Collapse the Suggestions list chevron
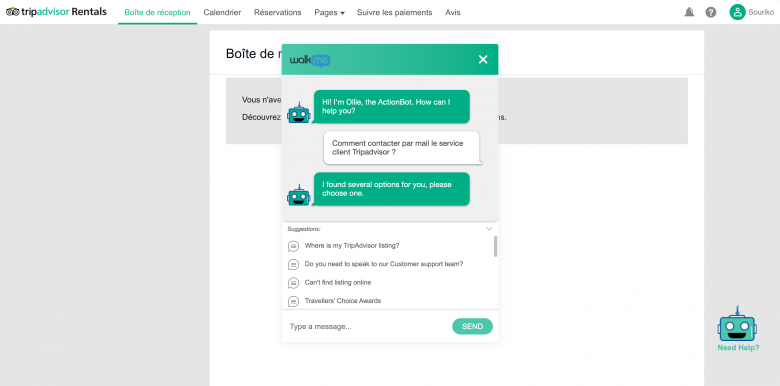The width and height of the screenshot is (780, 386). [488, 229]
